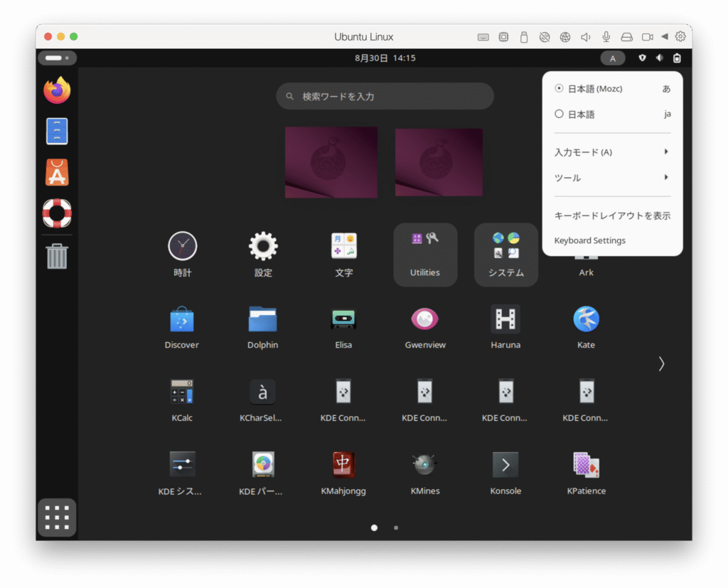The image size is (728, 588).
Task: Choose キーボードレイアウトを表示 menu item
Action: (x=612, y=215)
